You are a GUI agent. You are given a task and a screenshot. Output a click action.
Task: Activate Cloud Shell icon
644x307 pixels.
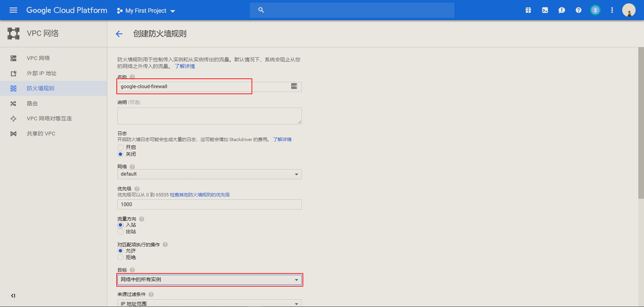[545, 10]
